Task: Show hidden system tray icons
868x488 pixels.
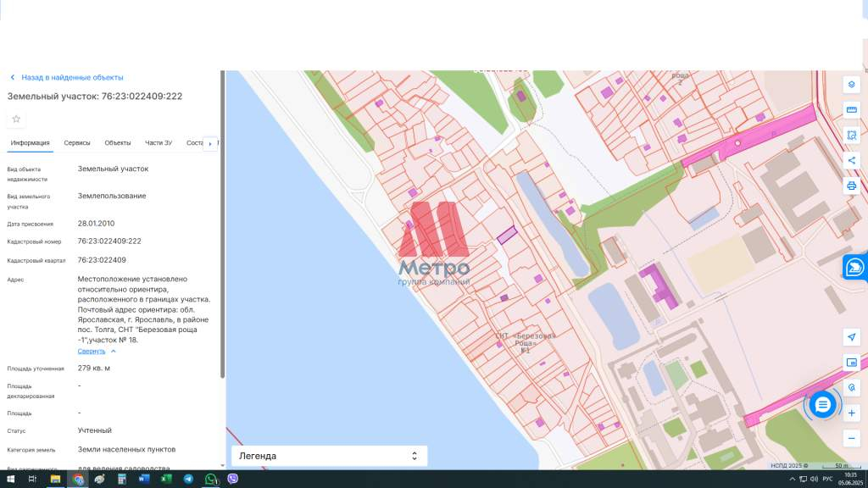Action: point(793,480)
